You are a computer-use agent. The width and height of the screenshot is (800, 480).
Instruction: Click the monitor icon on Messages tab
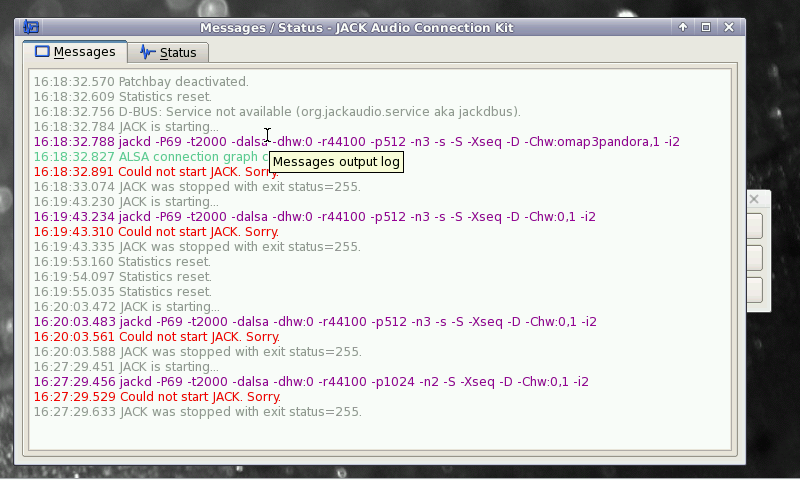point(42,51)
